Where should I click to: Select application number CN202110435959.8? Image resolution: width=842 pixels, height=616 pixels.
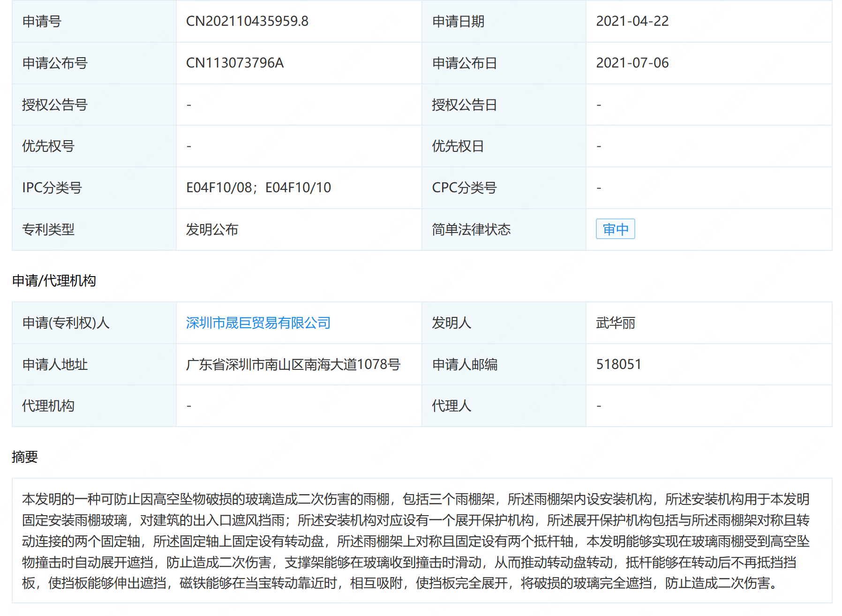point(247,22)
